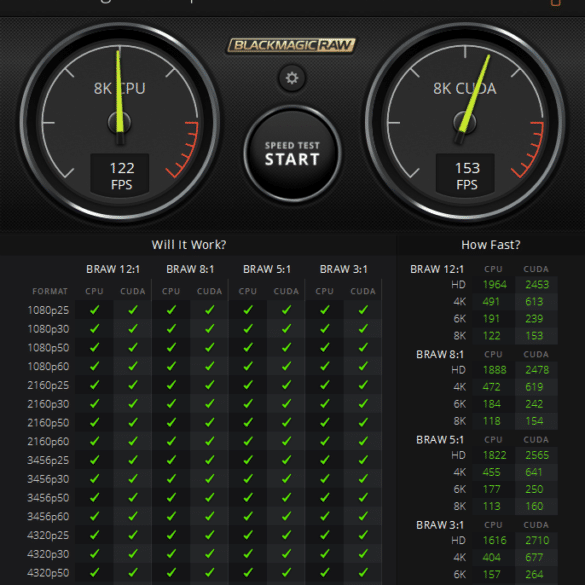Screen dimensions: 585x585
Task: Click the Blackmagic RAW logo badge
Action: (x=291, y=46)
